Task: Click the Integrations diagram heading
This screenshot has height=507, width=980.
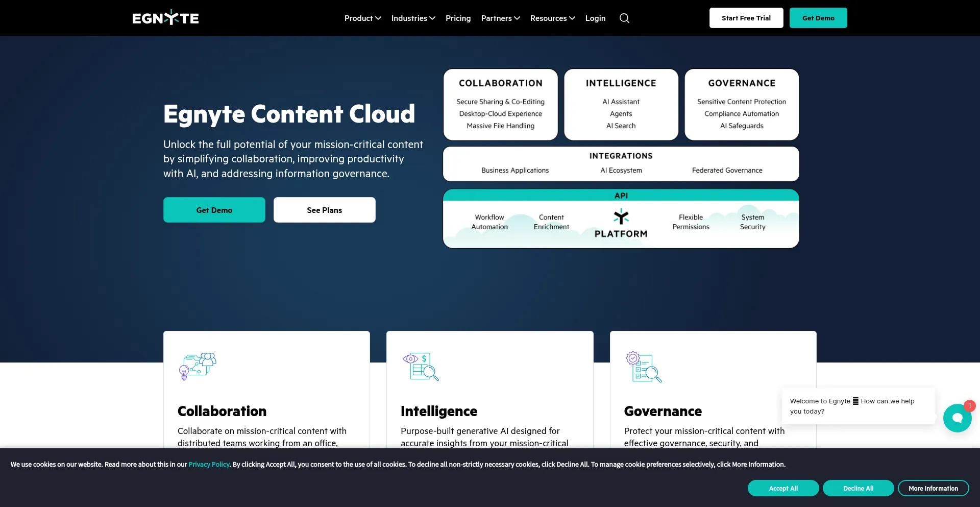Action: (x=621, y=156)
